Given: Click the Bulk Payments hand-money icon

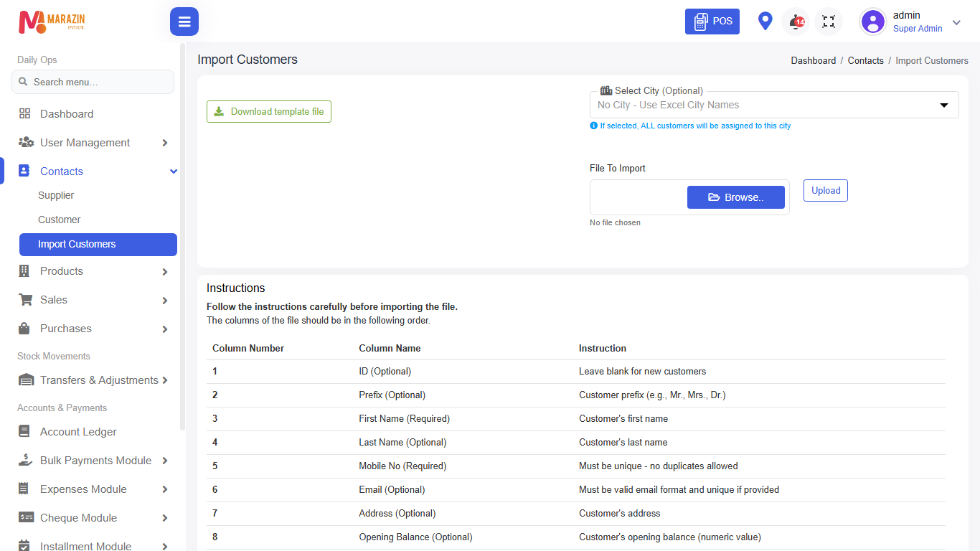Looking at the screenshot, I should 26,460.
